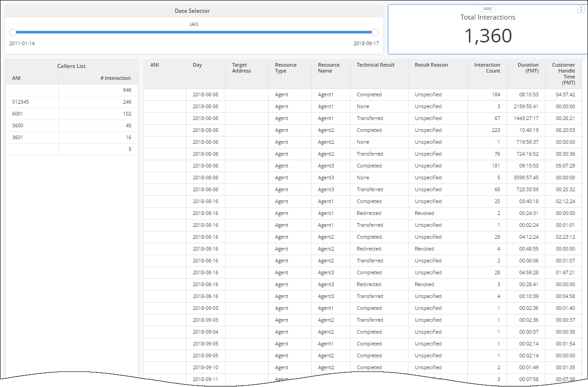
Task: Click interaction count 76
Action: (x=497, y=154)
